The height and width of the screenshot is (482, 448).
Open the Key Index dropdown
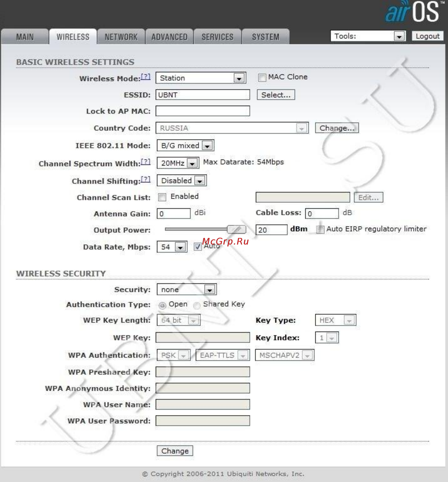pyautogui.click(x=327, y=338)
